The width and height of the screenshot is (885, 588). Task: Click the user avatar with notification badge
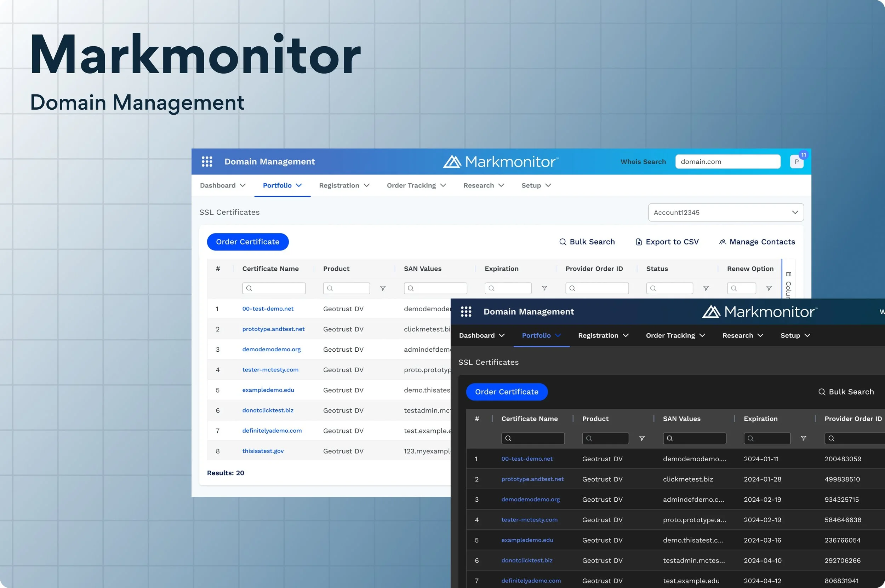tap(796, 162)
